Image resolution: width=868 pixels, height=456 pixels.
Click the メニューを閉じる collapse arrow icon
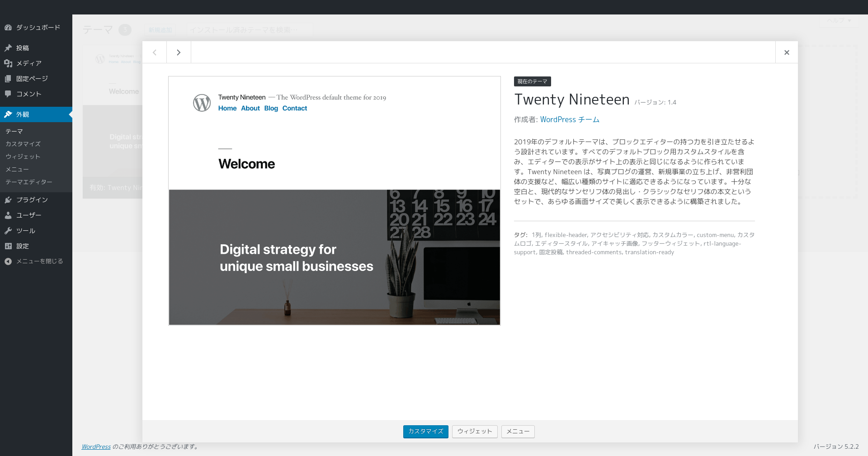[x=8, y=261]
